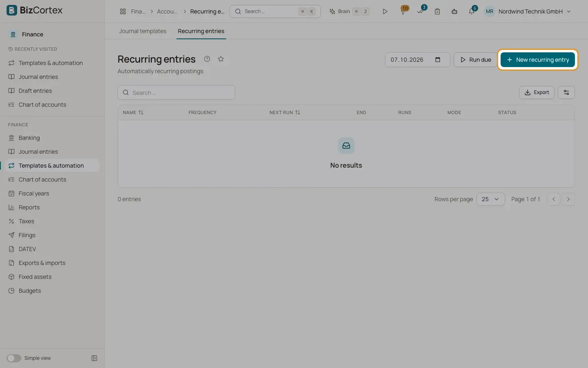The width and height of the screenshot is (588, 368).
Task: Open the Rows per page dropdown
Action: 491,199
